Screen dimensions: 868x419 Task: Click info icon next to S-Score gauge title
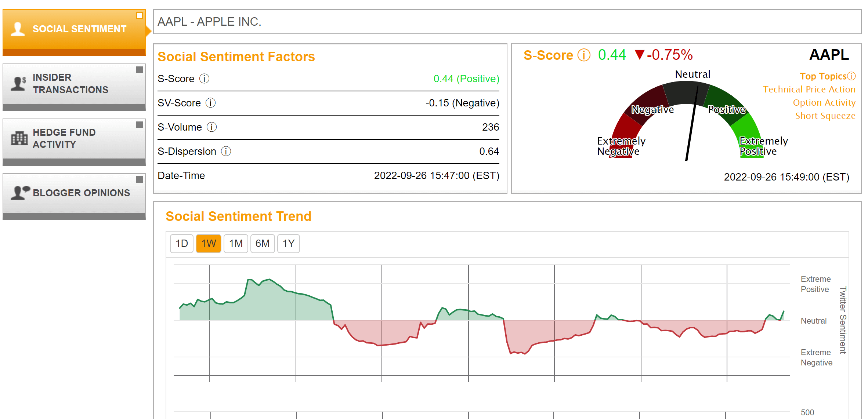584,55
